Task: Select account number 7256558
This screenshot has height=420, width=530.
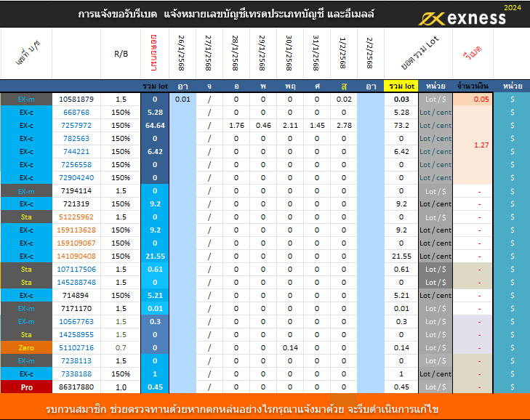Action: (x=76, y=164)
